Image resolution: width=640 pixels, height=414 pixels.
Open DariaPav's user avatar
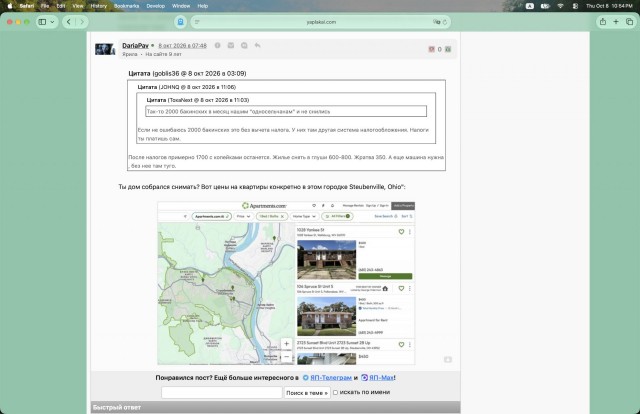tap(105, 49)
